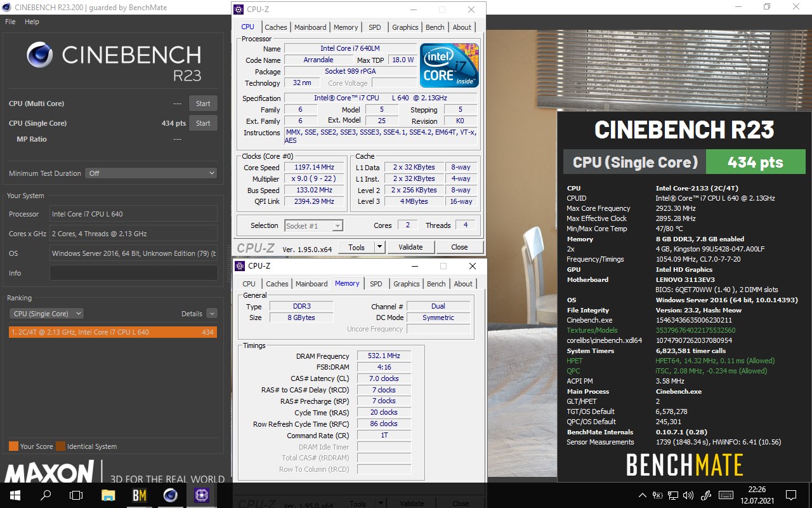Screen dimensions: 812x508
Task: Minimize the top CPU-Z window
Action: [413, 10]
